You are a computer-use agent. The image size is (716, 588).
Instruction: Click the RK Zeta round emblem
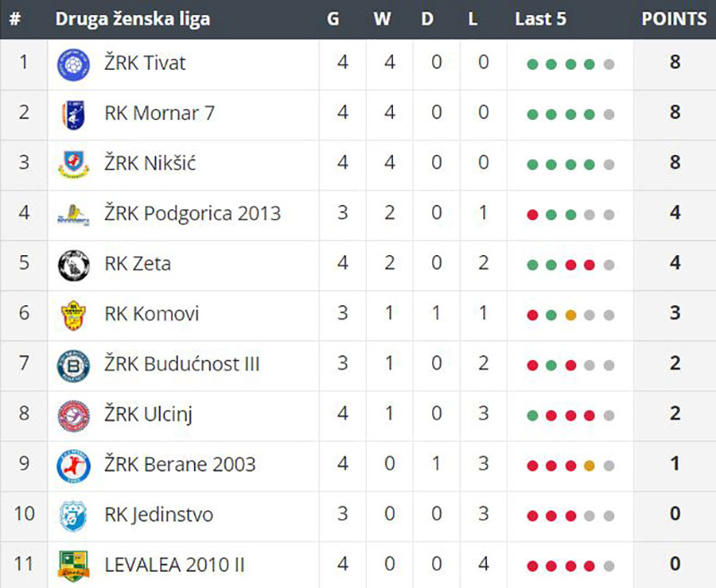click(73, 265)
